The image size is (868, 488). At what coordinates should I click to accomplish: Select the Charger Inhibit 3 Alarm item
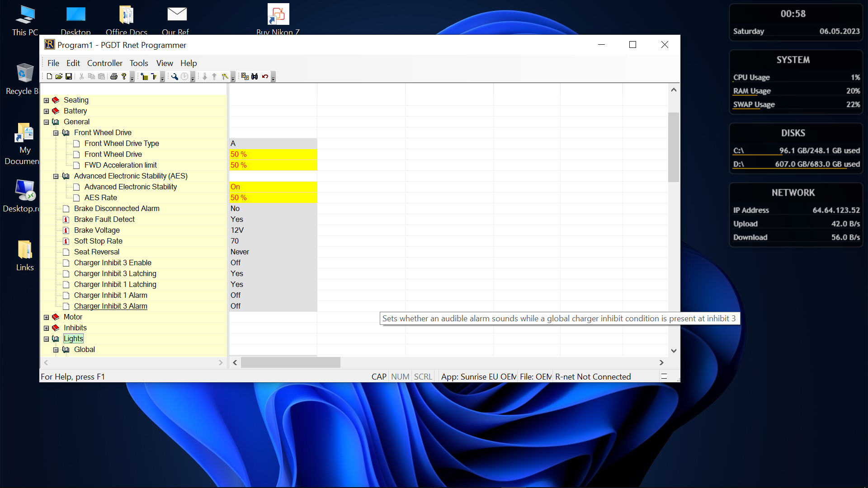[110, 306]
